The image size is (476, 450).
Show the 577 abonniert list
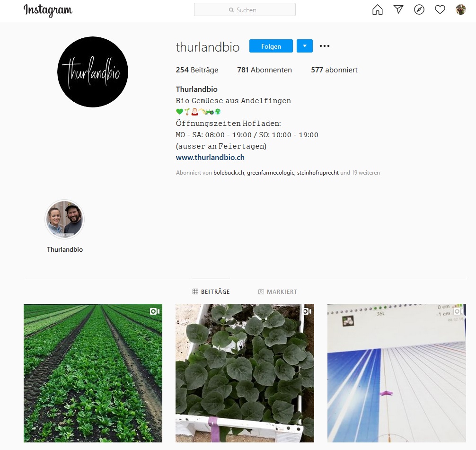334,70
